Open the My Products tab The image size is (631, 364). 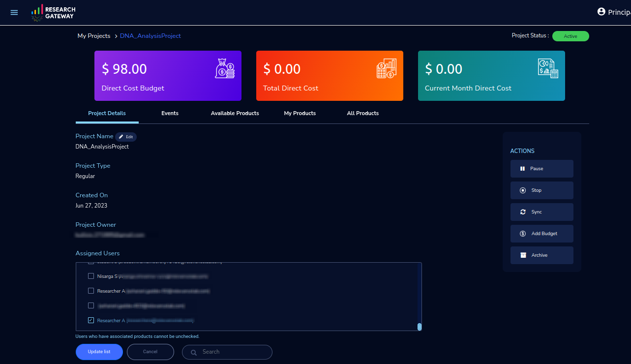click(300, 113)
